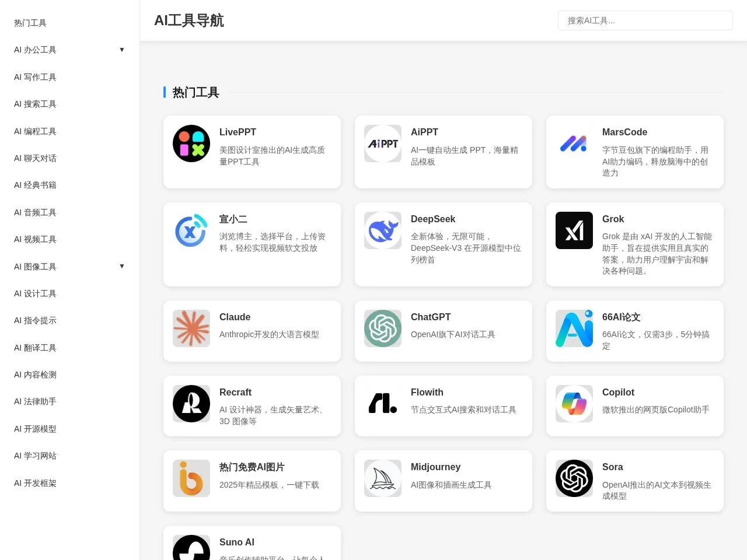
Task: Open the AiPPT title link
Action: pos(424,132)
